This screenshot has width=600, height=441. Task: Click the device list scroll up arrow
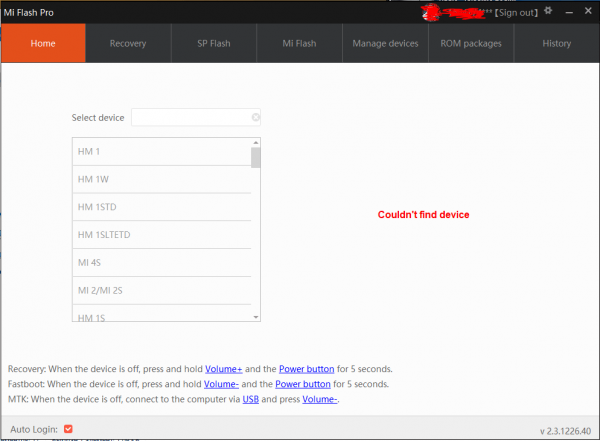coord(256,143)
